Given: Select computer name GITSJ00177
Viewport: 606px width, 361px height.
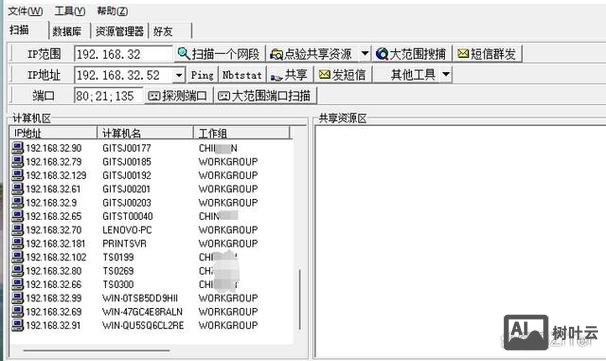Looking at the screenshot, I should tap(127, 148).
